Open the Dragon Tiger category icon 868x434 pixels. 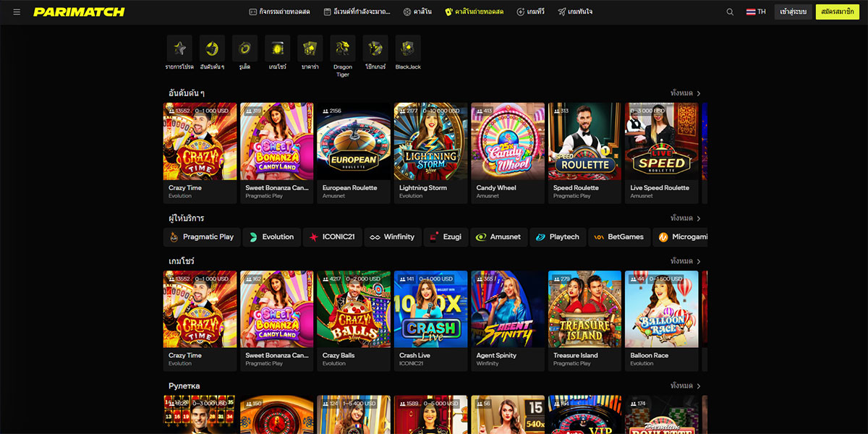[343, 48]
